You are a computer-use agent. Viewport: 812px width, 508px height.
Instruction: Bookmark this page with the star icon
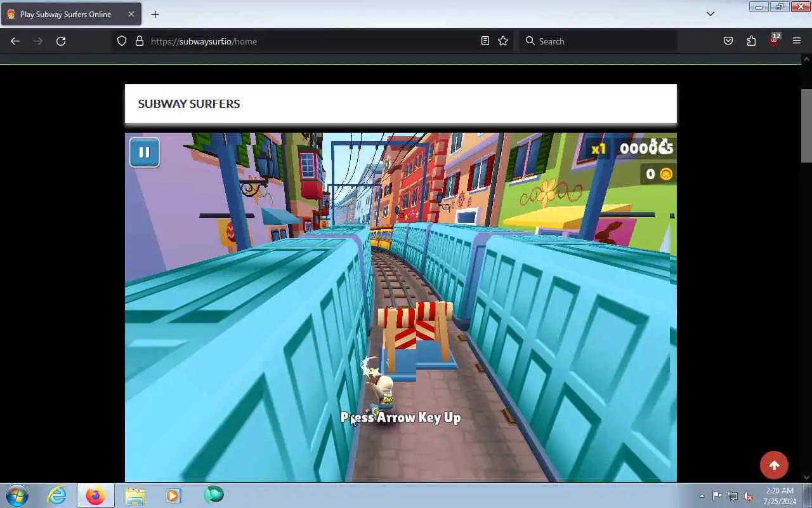503,41
